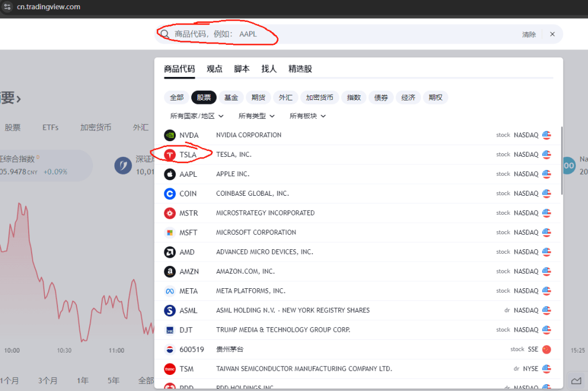Image resolution: width=588 pixels, height=391 pixels.
Task: Click US flag in ASML row
Action: coord(547,311)
